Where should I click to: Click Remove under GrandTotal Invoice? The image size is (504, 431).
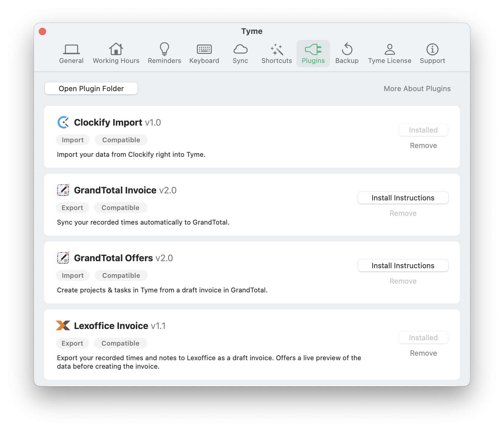(403, 213)
